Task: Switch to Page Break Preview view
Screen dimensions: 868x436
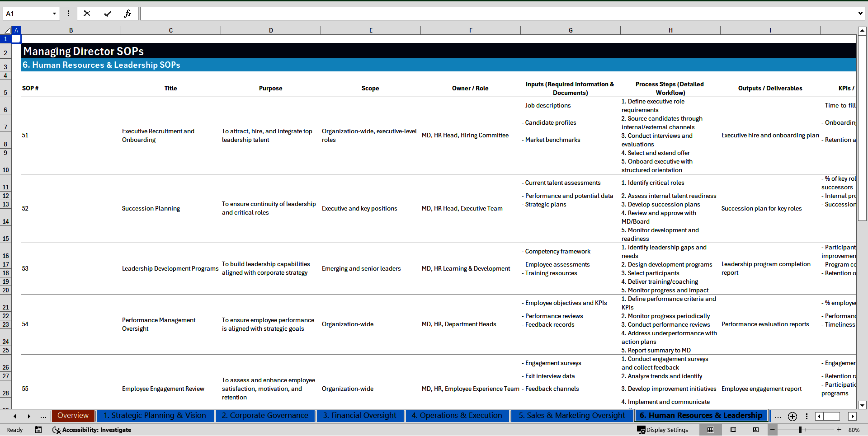Action: pos(756,430)
